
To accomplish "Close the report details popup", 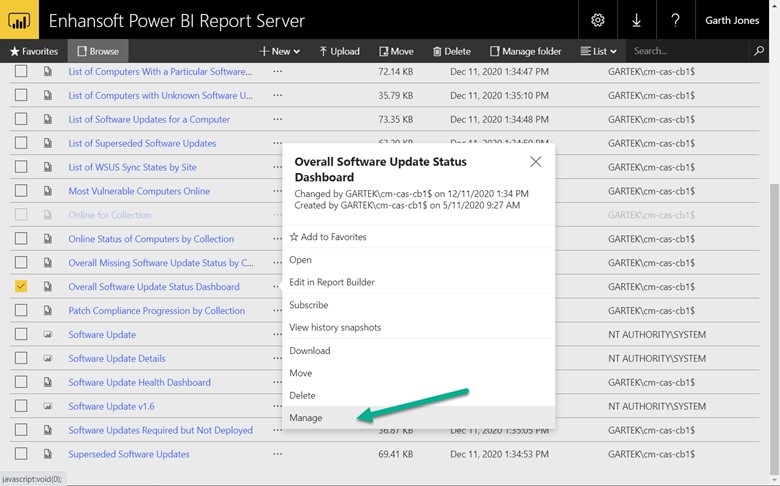I will 536,162.
